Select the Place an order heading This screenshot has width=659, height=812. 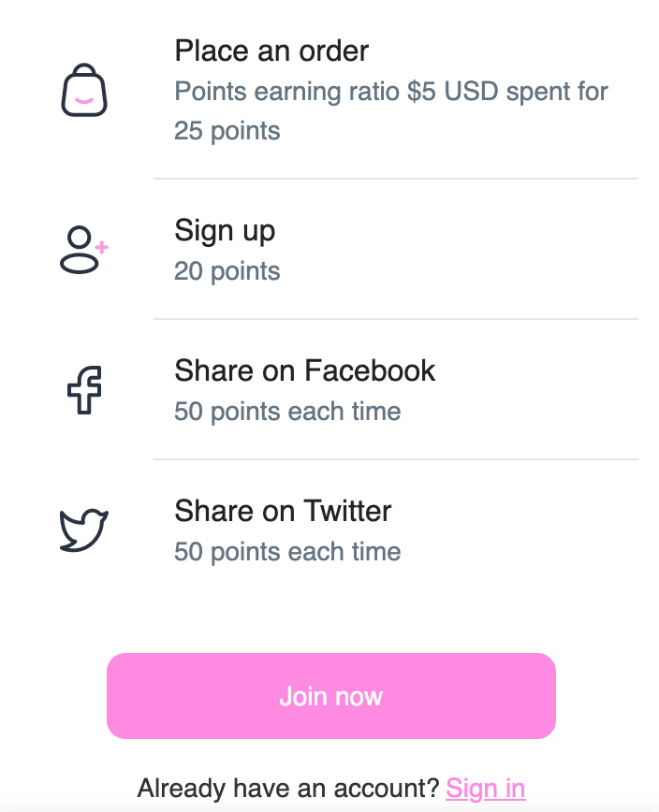tap(271, 51)
